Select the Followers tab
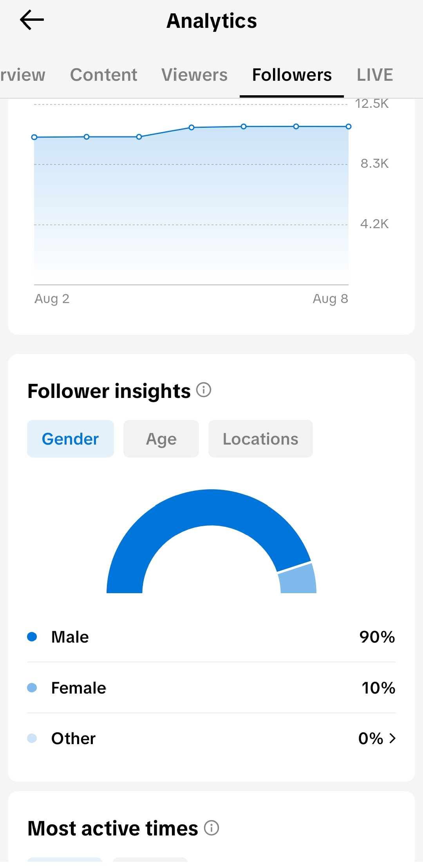This screenshot has width=423, height=868. [292, 74]
